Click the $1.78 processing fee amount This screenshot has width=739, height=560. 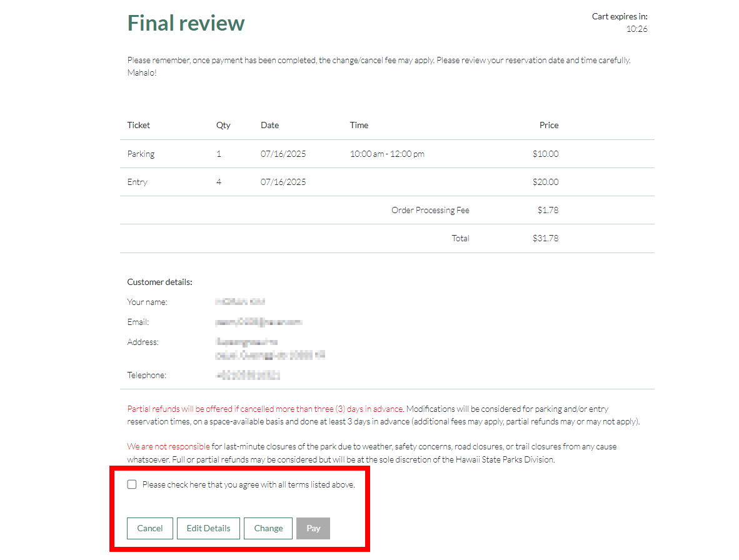pyautogui.click(x=548, y=210)
